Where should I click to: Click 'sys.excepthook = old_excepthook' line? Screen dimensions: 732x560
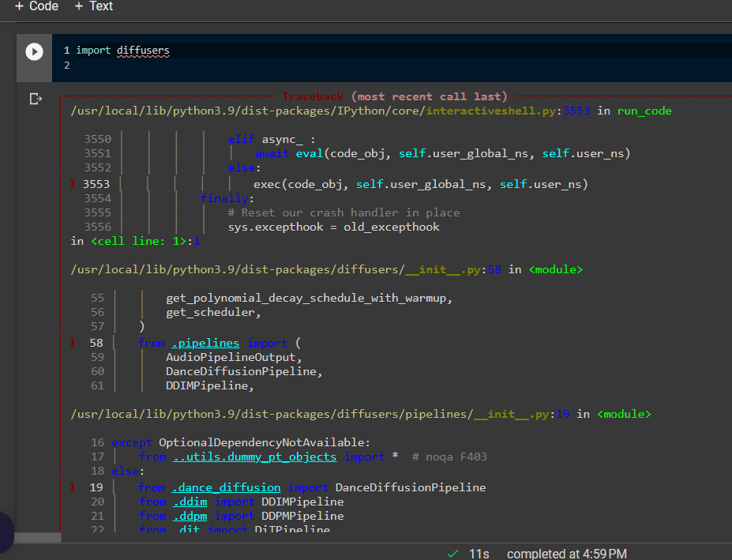tap(333, 227)
